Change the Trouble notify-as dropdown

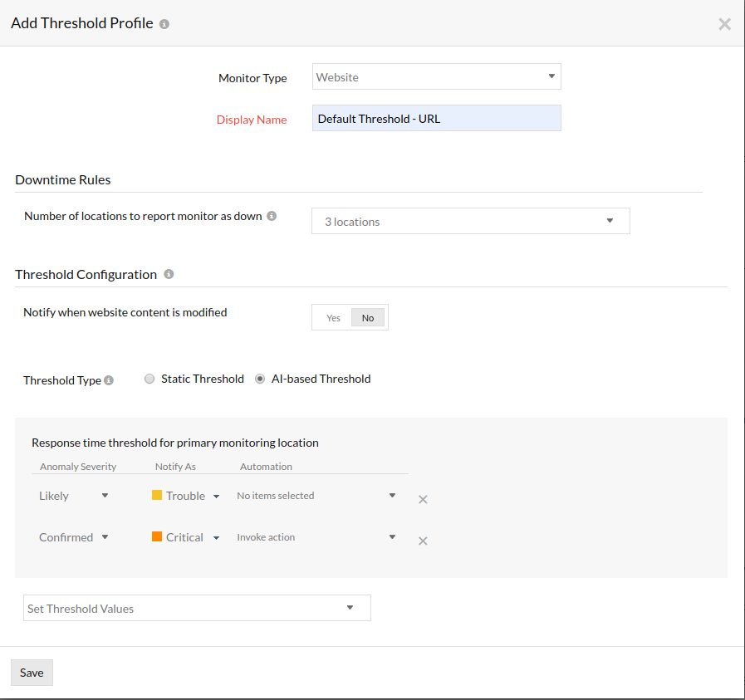point(186,496)
